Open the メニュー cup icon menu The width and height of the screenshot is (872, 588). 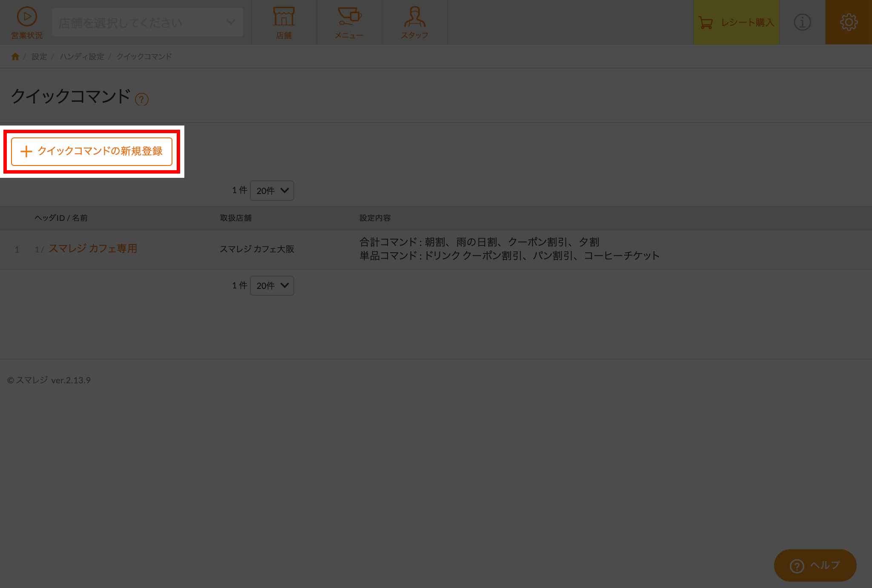(x=349, y=22)
